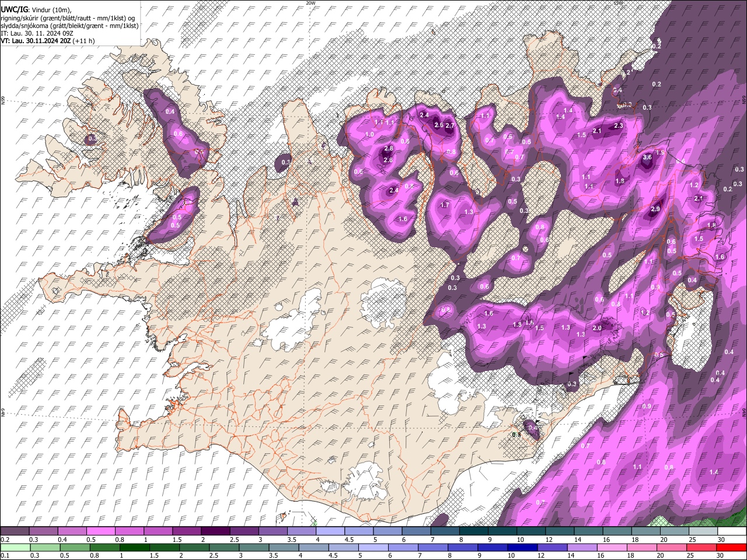The image size is (747, 560).
Task: Click the deep navy 10–12 rain-scale swatch
Action: [x=523, y=548]
